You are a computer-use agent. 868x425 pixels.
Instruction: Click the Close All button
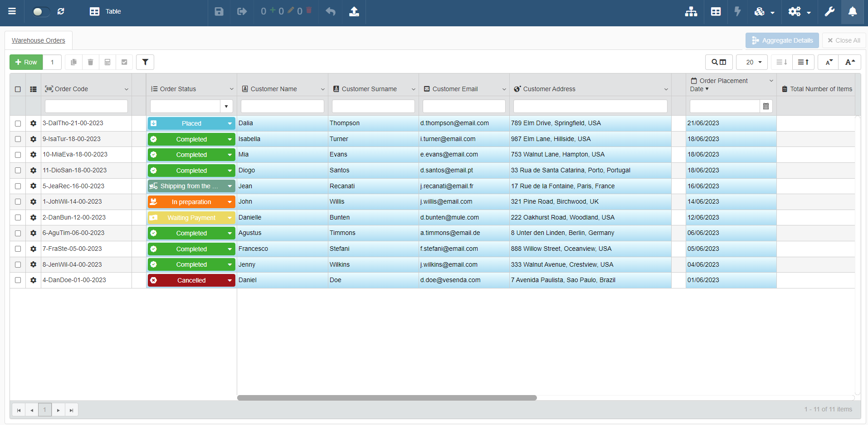coord(844,40)
